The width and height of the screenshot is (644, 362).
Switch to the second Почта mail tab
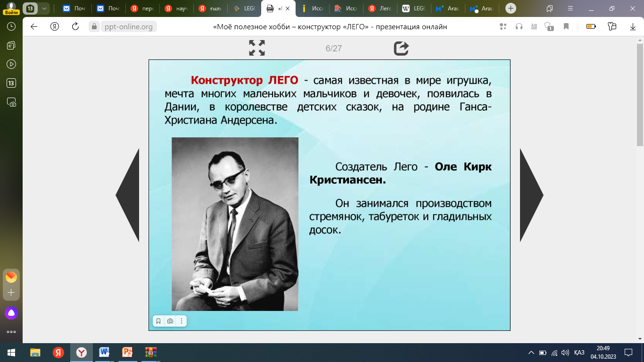point(108,8)
